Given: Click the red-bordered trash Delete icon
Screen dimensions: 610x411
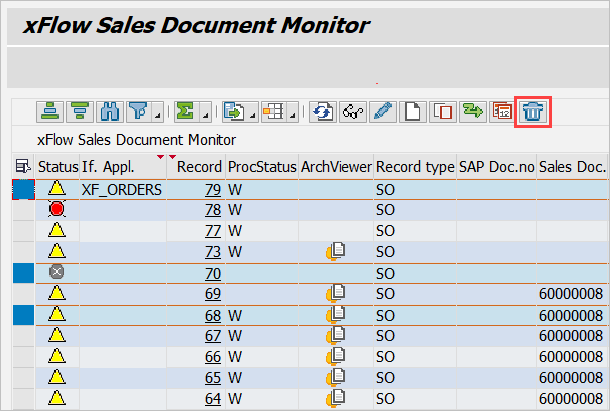Looking at the screenshot, I should (533, 112).
